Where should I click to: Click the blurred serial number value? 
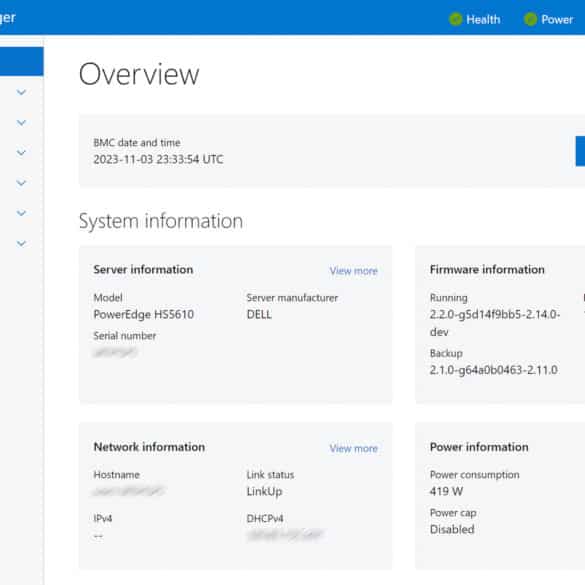tap(115, 352)
